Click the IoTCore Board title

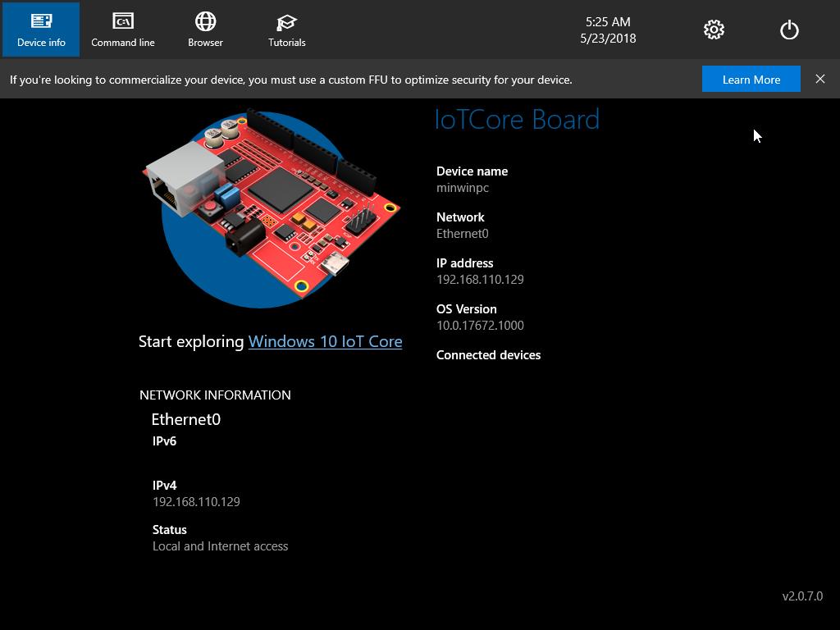[517, 120]
